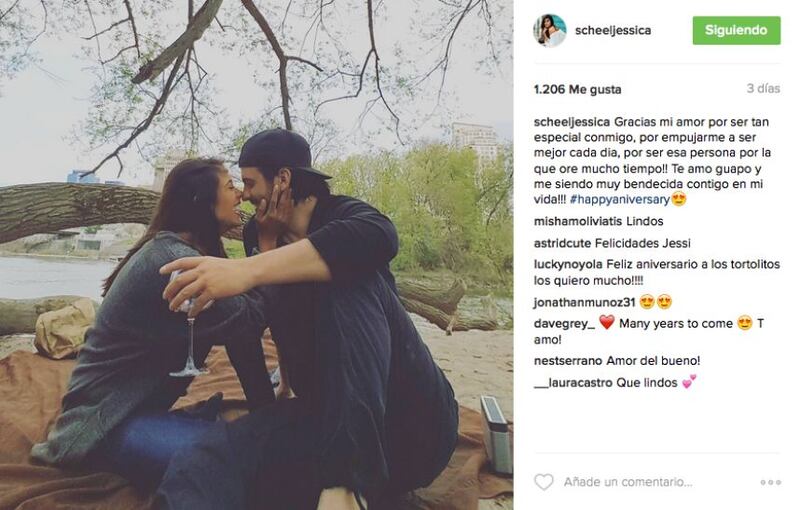Click the red heart emoji in davegrey_ comment

click(x=607, y=322)
